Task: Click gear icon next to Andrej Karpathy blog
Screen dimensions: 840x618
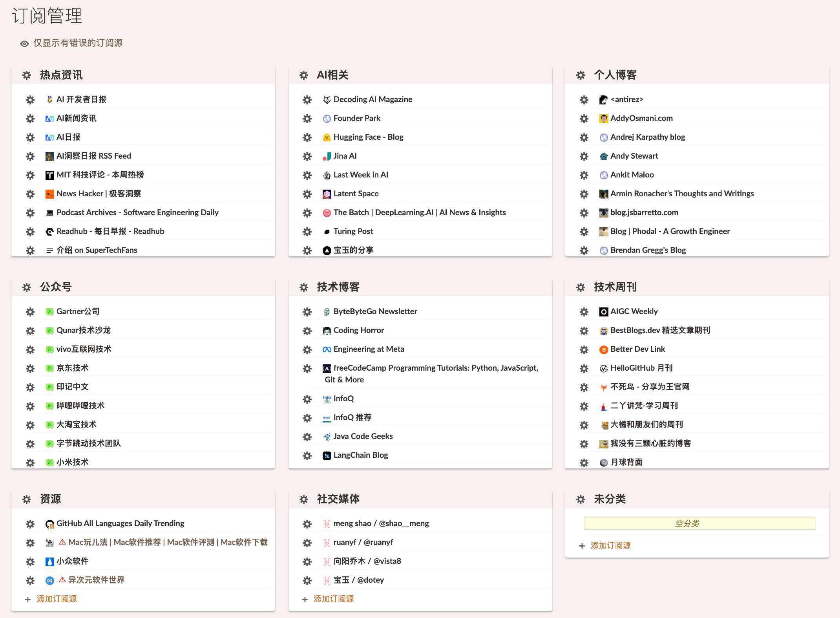Action: coord(584,137)
